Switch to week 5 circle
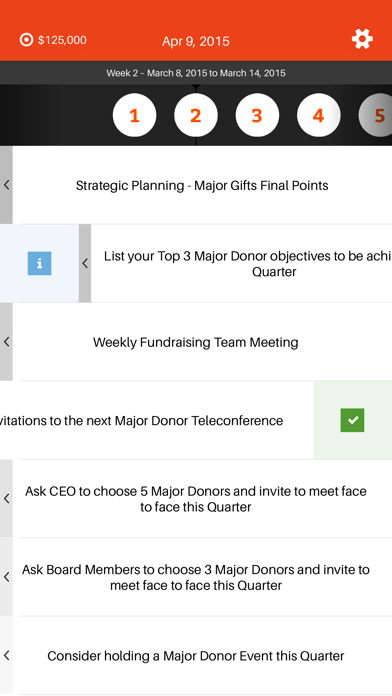 click(x=376, y=115)
